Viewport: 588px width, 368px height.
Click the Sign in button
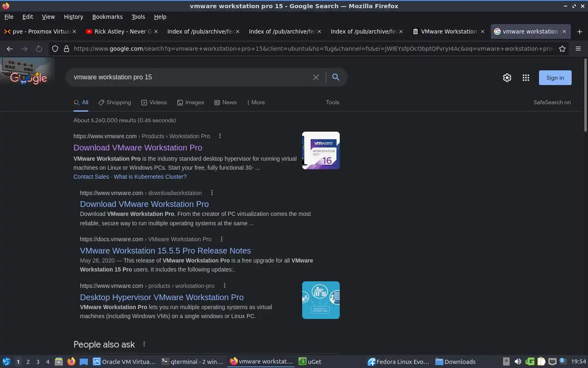[x=555, y=78]
